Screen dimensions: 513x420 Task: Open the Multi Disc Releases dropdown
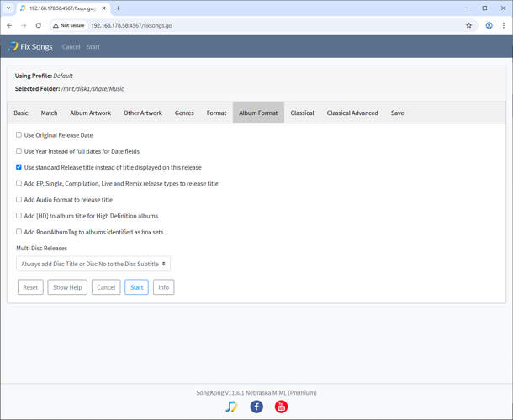(x=93, y=264)
